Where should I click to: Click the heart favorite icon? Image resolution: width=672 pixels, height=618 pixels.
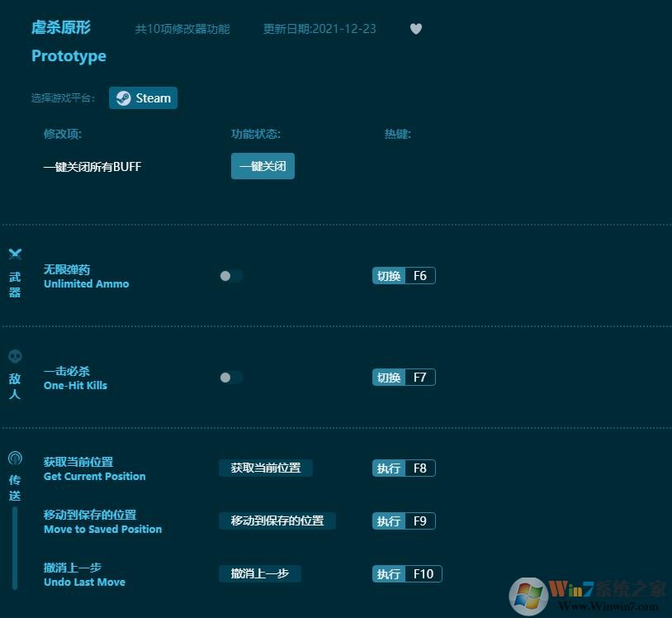[416, 29]
